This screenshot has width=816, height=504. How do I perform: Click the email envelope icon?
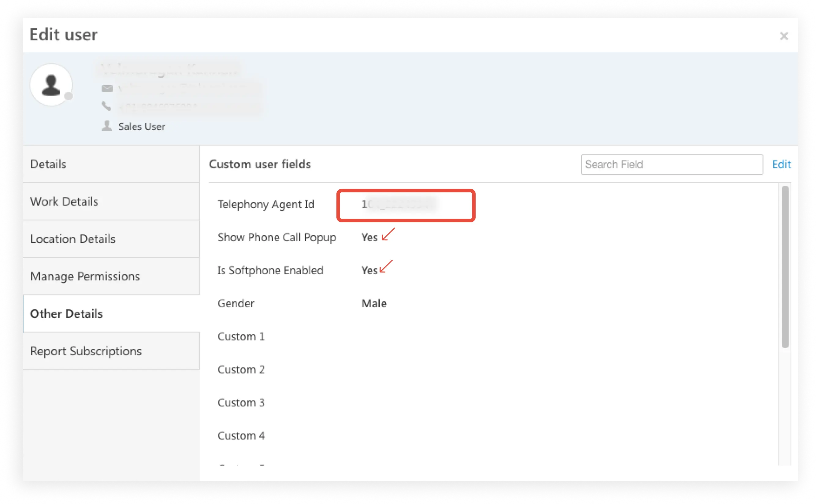coord(107,88)
